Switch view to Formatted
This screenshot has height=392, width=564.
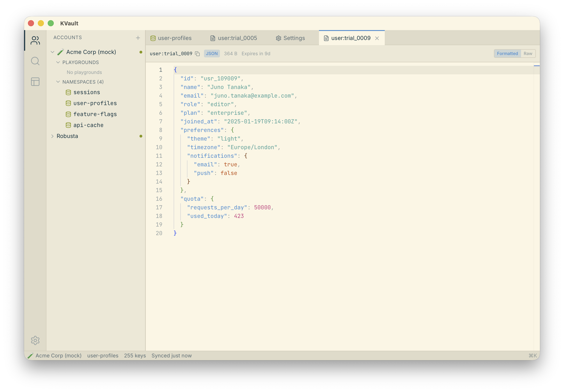pyautogui.click(x=507, y=54)
